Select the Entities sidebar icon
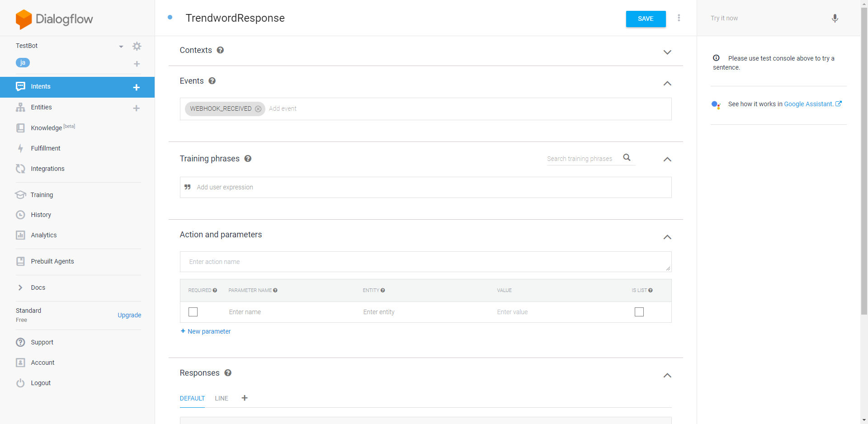 20,107
